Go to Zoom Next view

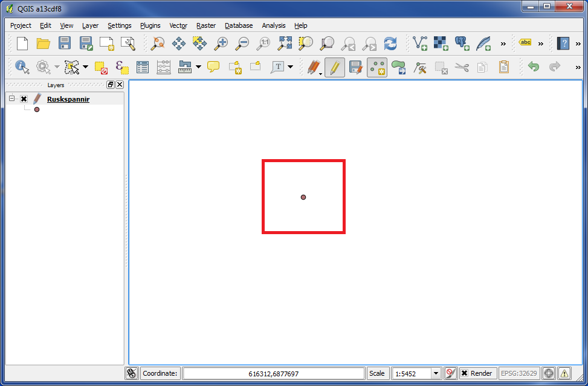click(369, 44)
